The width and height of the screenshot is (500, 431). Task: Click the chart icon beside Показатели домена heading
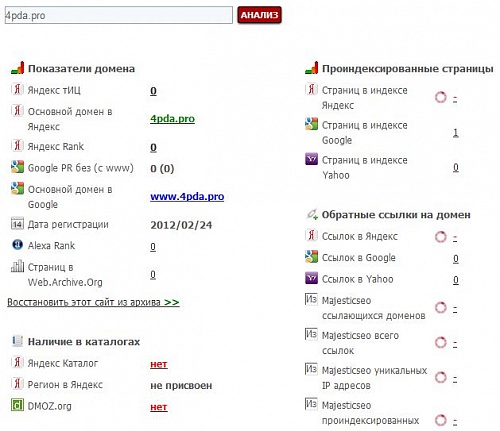coord(17,68)
